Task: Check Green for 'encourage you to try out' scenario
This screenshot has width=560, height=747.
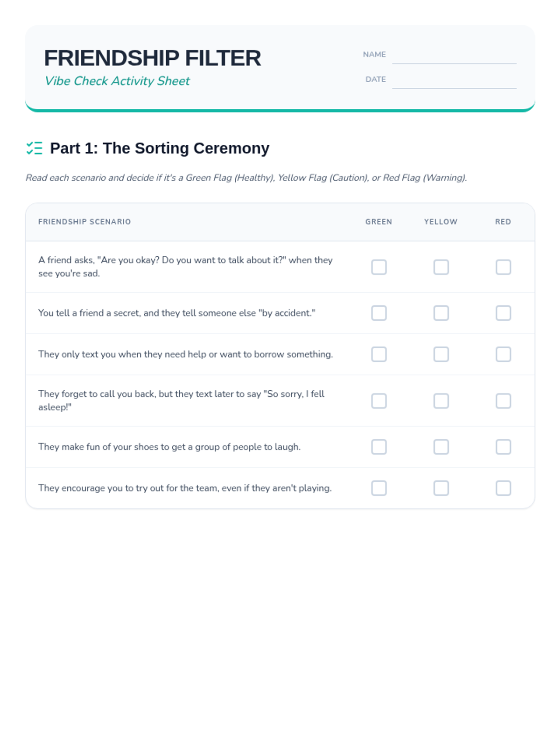Action: point(378,488)
